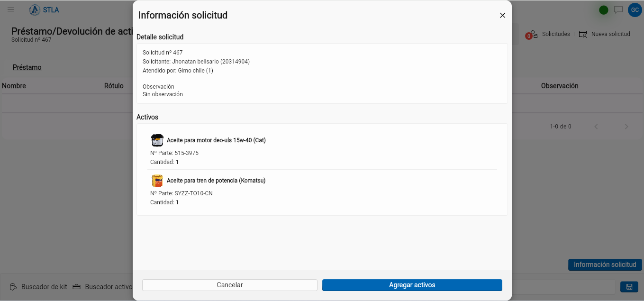Click the STLA logo icon

coord(35,9)
